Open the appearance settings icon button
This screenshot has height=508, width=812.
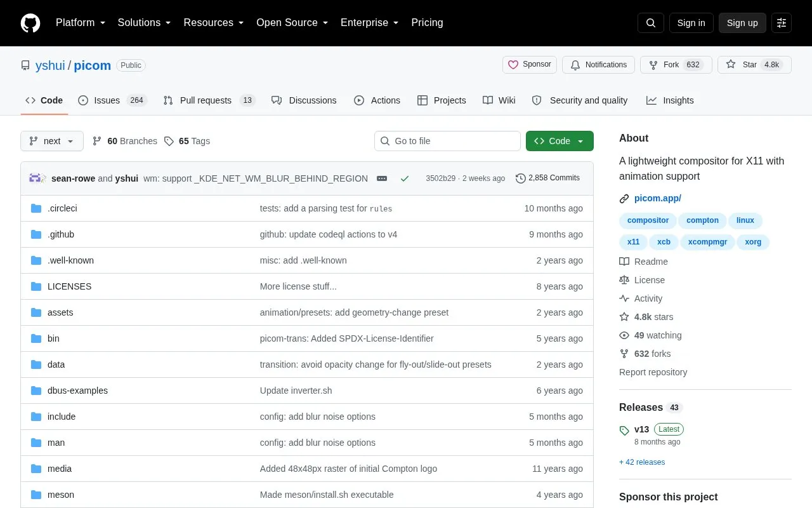tap(782, 23)
